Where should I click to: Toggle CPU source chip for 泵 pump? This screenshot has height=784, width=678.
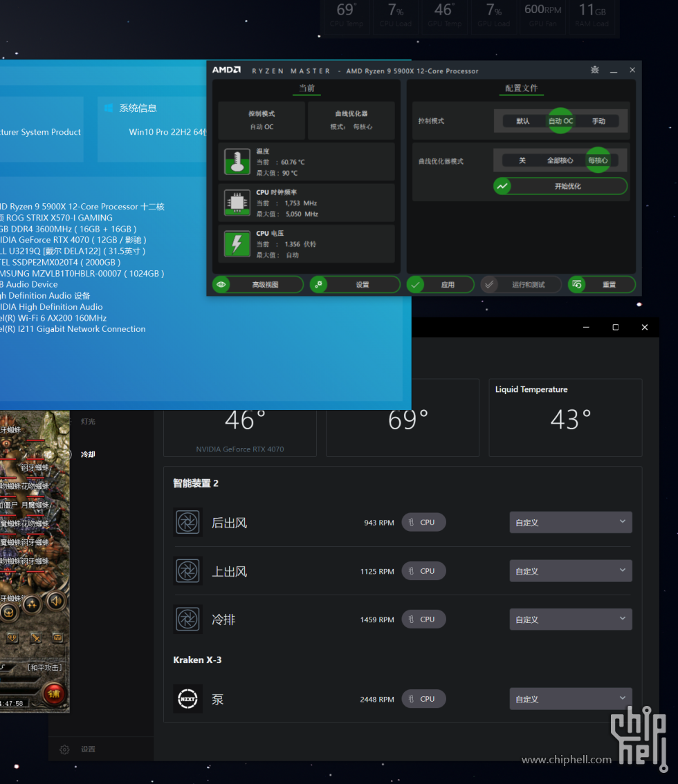423,699
